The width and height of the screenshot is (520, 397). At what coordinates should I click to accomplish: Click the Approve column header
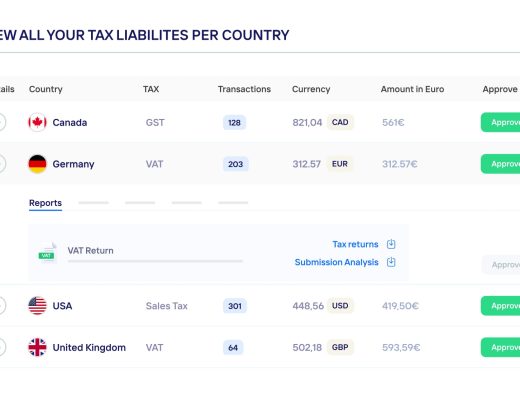pyautogui.click(x=500, y=89)
